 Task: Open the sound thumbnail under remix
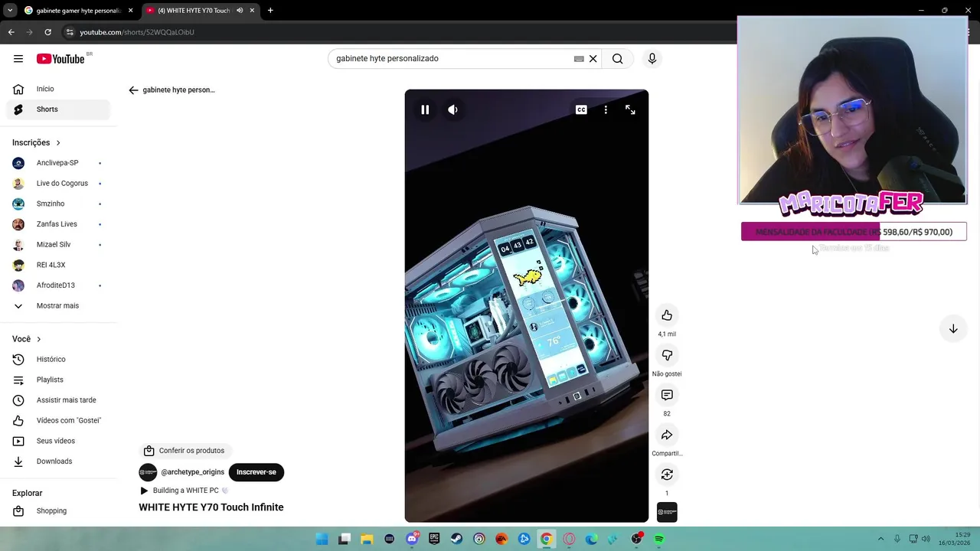[x=667, y=512]
